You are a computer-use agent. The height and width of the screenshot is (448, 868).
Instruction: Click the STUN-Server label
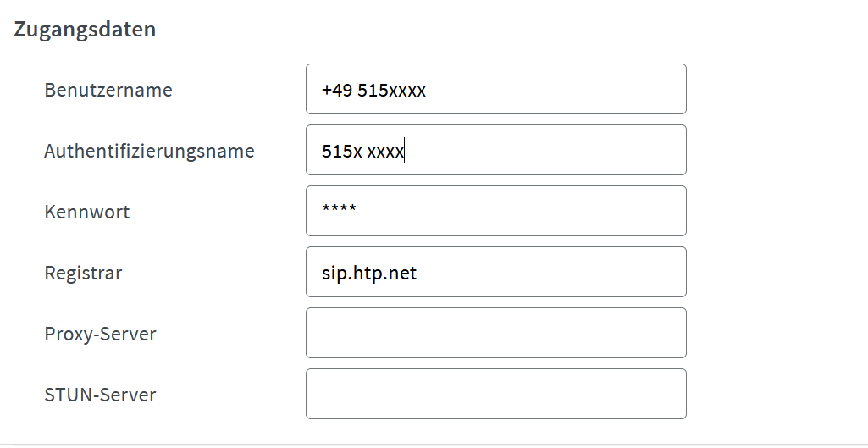tap(100, 395)
